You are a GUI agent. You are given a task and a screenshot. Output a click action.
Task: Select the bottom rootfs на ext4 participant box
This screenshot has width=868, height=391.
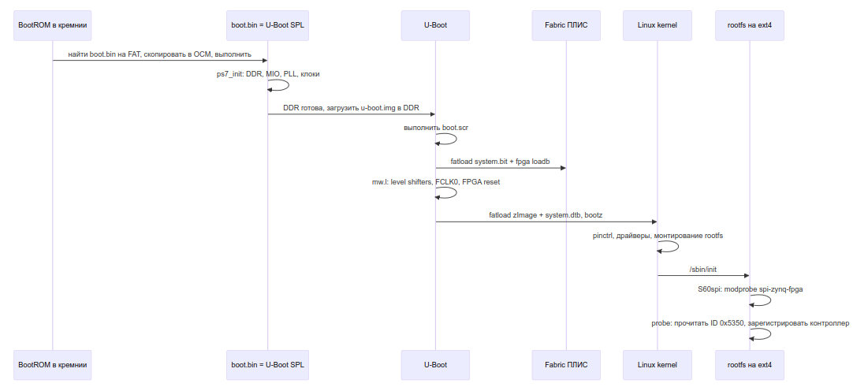pos(750,365)
